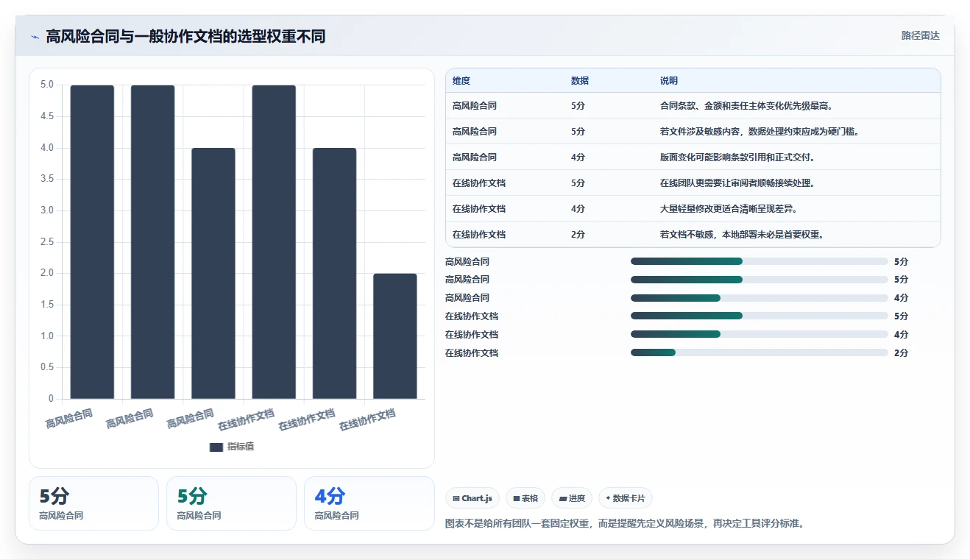
Task: Click the 在线协作文档 chart bar reaching 5.0
Action: point(274,242)
